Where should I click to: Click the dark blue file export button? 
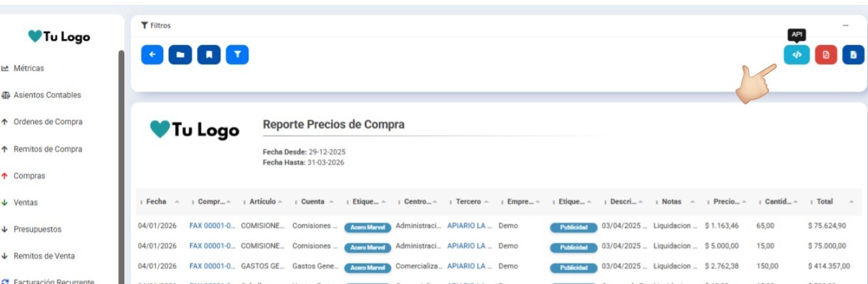point(853,55)
